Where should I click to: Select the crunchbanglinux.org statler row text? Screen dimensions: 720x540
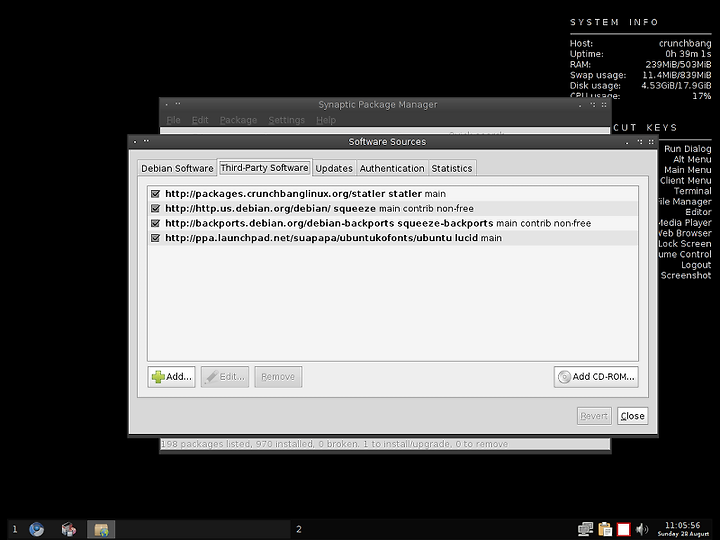(x=305, y=194)
